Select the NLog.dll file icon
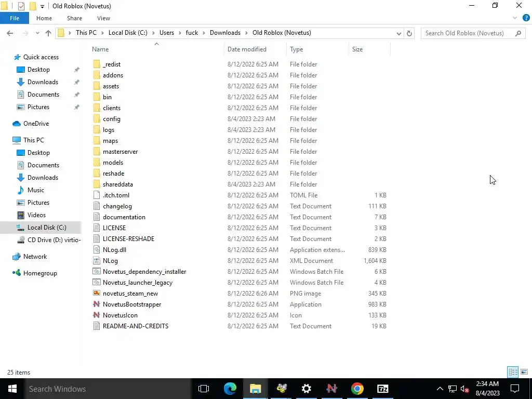 (97, 250)
